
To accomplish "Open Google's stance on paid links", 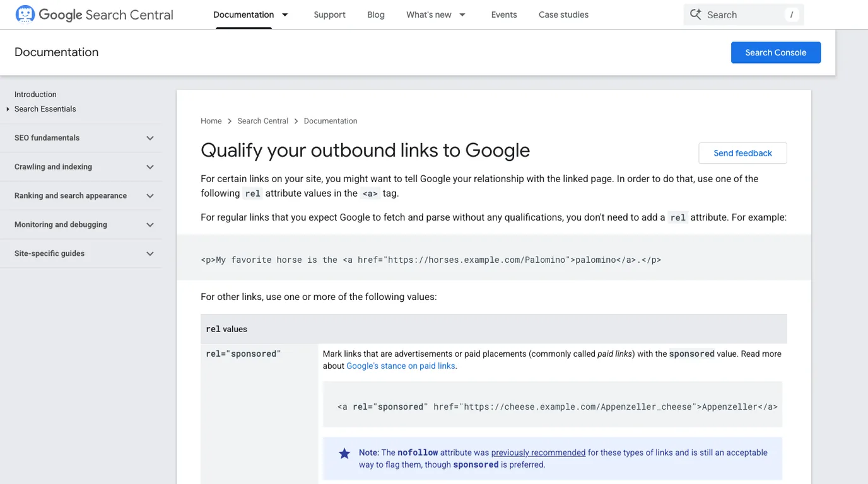I will (x=401, y=366).
